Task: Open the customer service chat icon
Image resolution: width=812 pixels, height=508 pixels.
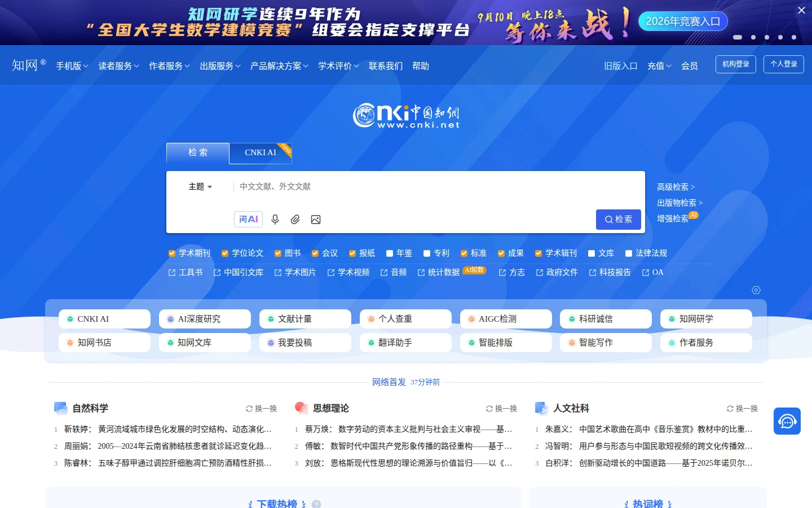Action: coord(787,421)
